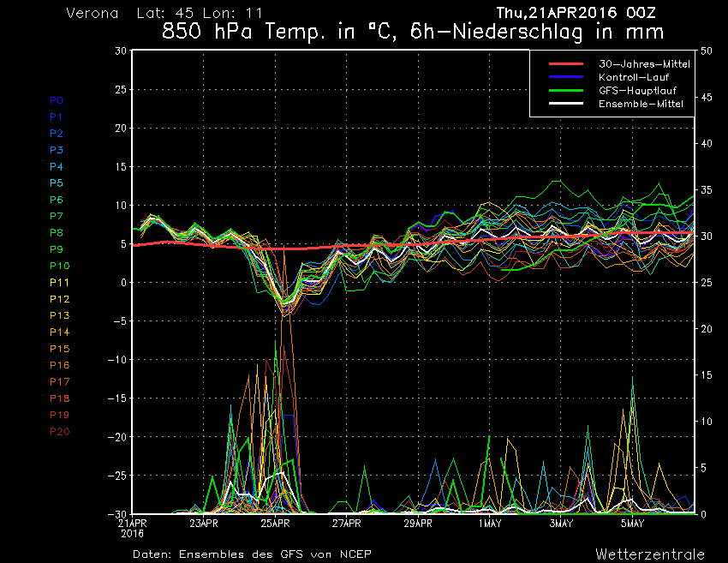The height and width of the screenshot is (563, 728).
Task: Click the Daten: Ensembles des GFS caption
Action: tap(252, 554)
